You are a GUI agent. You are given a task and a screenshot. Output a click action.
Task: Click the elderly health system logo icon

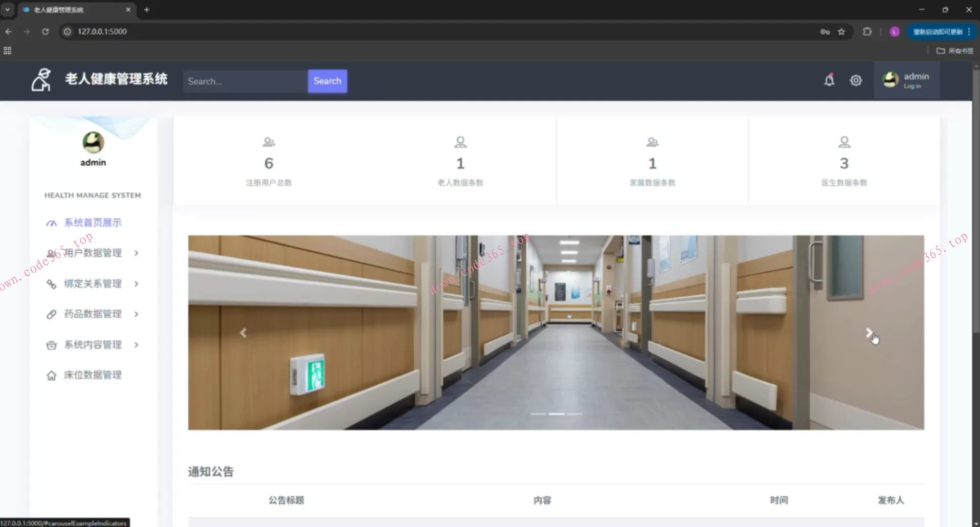point(41,80)
